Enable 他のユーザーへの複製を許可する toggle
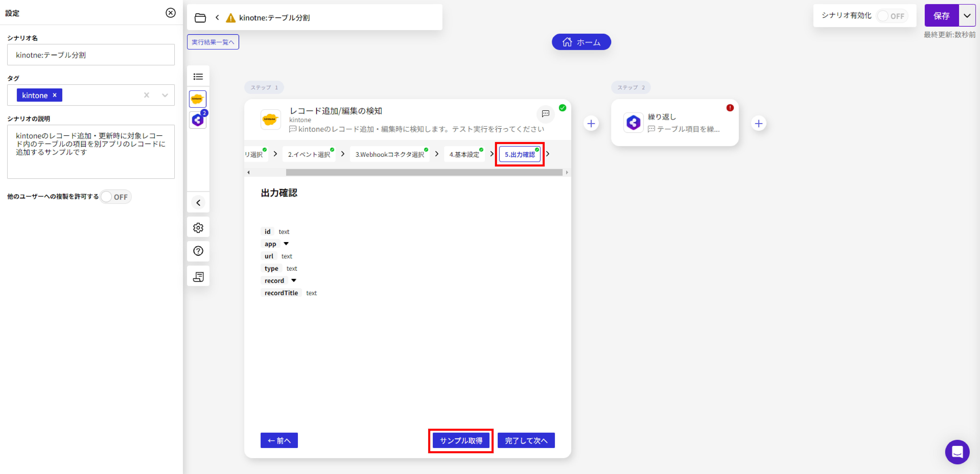The width and height of the screenshot is (980, 474). (x=115, y=197)
